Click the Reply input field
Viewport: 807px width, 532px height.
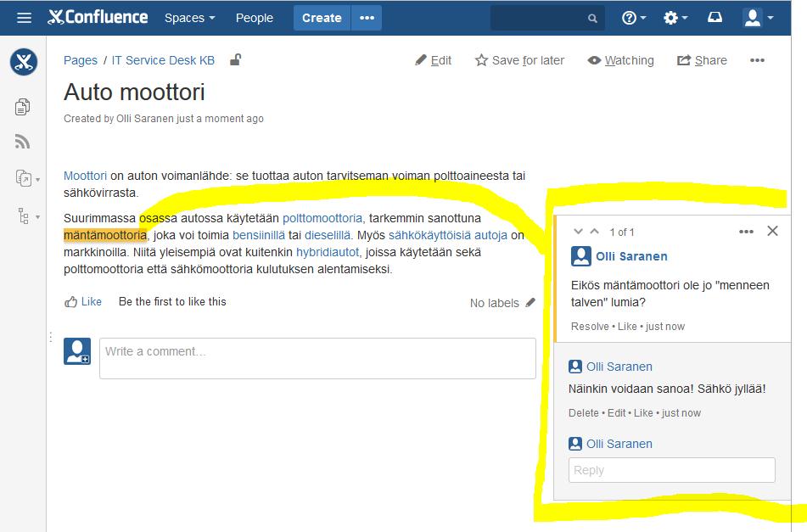[671, 470]
